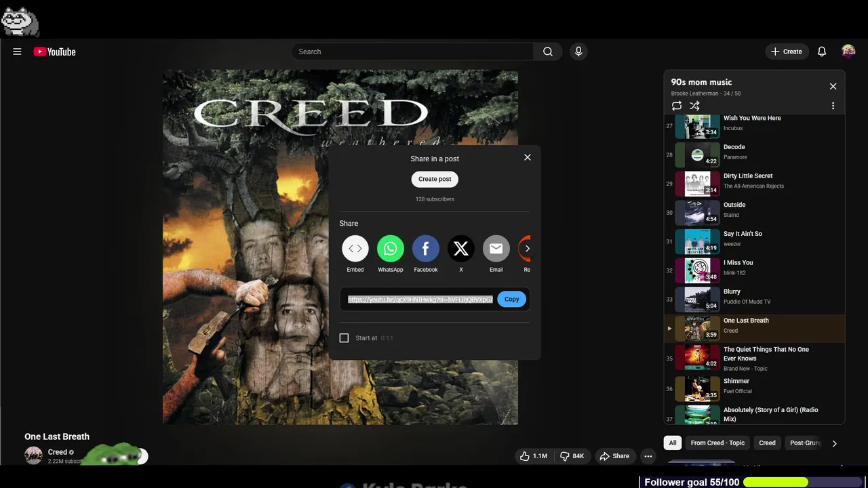868x488 pixels.
Task: Open Brooke Leatherman playlist owner link
Action: pyautogui.click(x=694, y=94)
